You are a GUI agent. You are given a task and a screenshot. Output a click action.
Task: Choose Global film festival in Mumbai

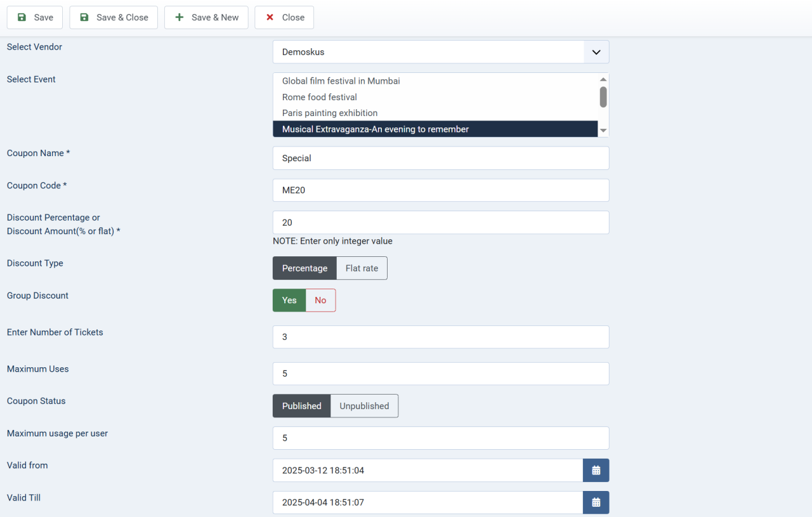pyautogui.click(x=341, y=81)
